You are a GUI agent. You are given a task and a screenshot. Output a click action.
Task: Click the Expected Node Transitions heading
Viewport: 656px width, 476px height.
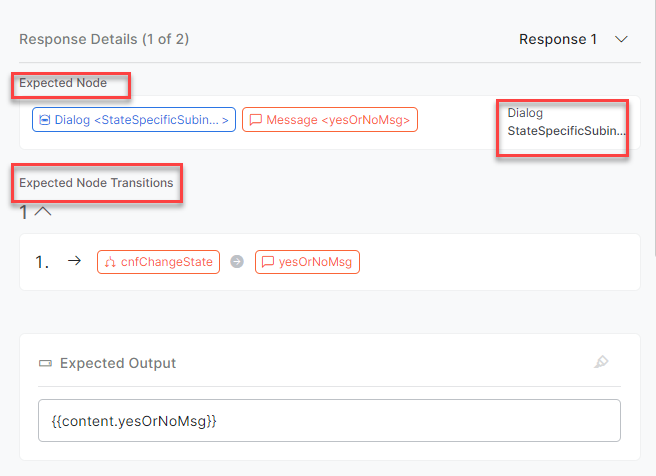click(96, 183)
